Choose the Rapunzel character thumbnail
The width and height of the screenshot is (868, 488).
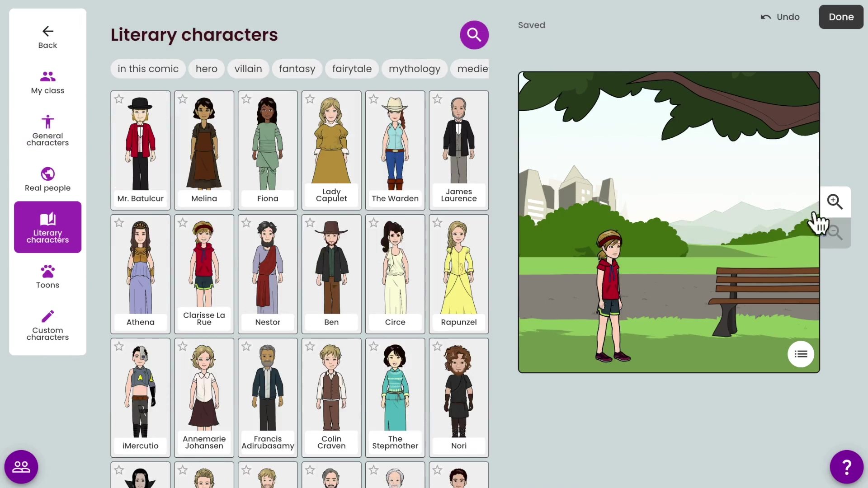click(458, 269)
